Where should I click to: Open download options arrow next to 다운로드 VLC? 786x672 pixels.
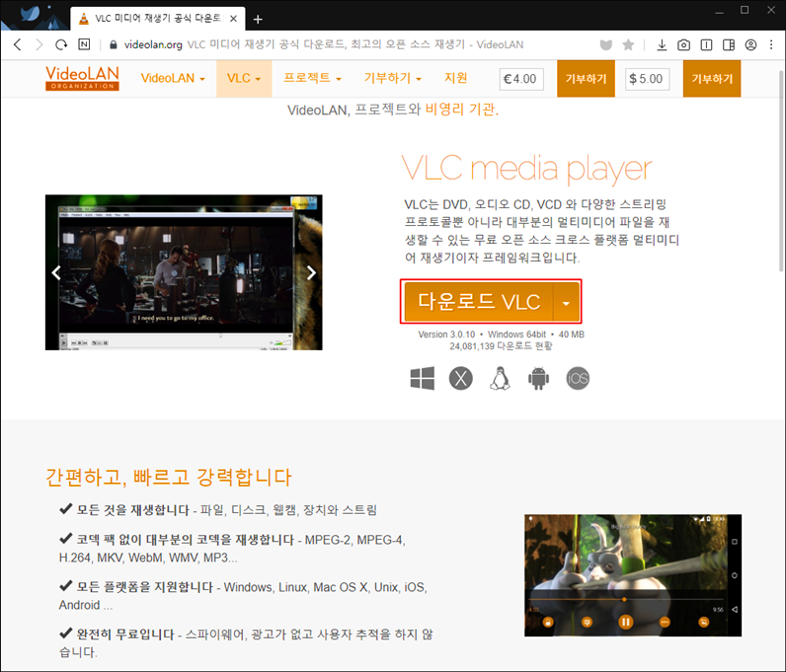coord(567,302)
